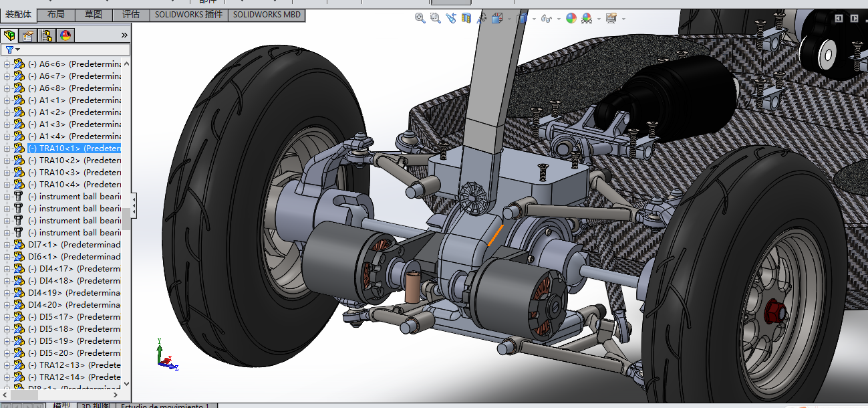Click the Apply Scene icon
868x408 pixels.
point(587,19)
